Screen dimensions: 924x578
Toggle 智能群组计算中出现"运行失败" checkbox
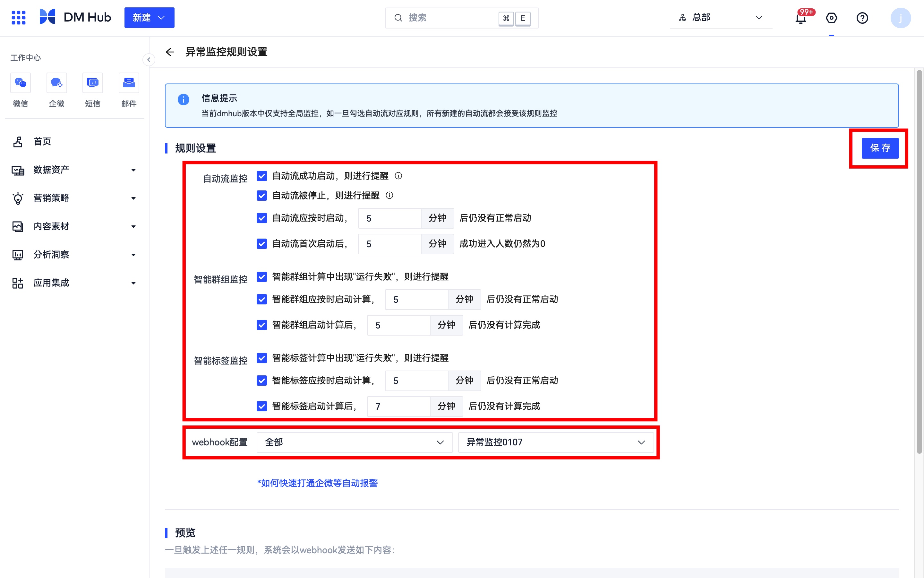[x=261, y=277]
